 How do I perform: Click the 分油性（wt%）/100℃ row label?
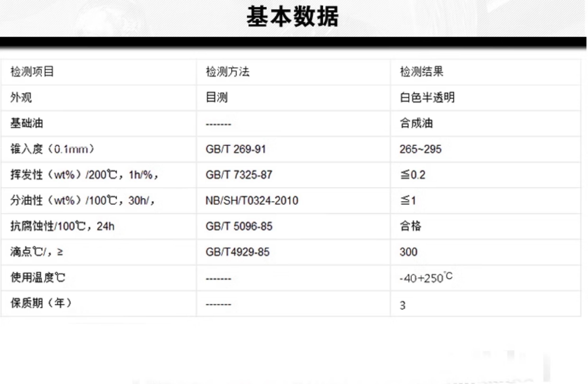point(83,201)
